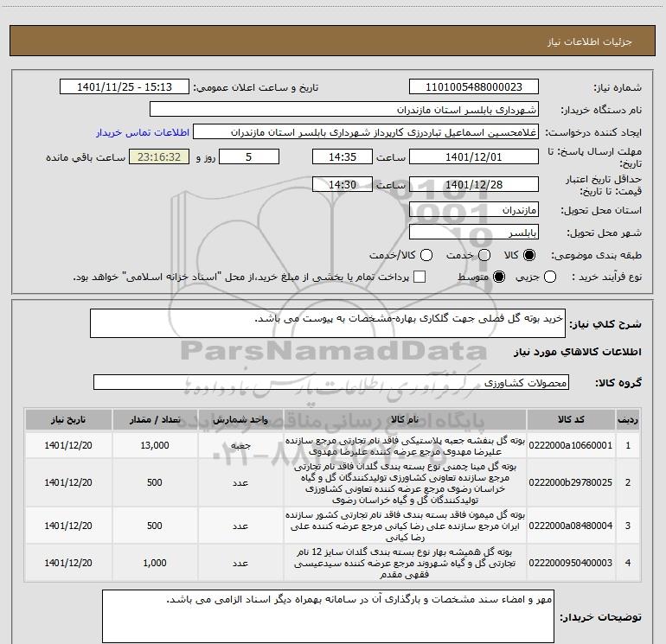Click ردیف column header
Viewport: 666px width, 644px height.
click(628, 419)
